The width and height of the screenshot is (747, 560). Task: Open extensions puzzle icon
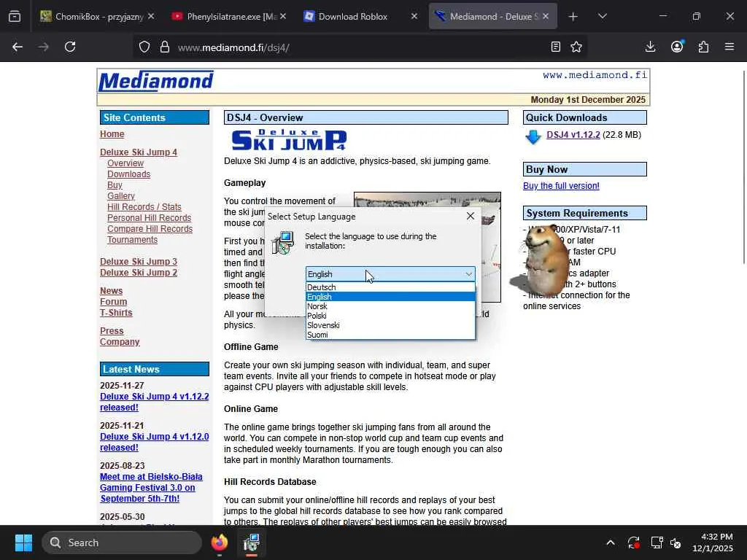[703, 47]
